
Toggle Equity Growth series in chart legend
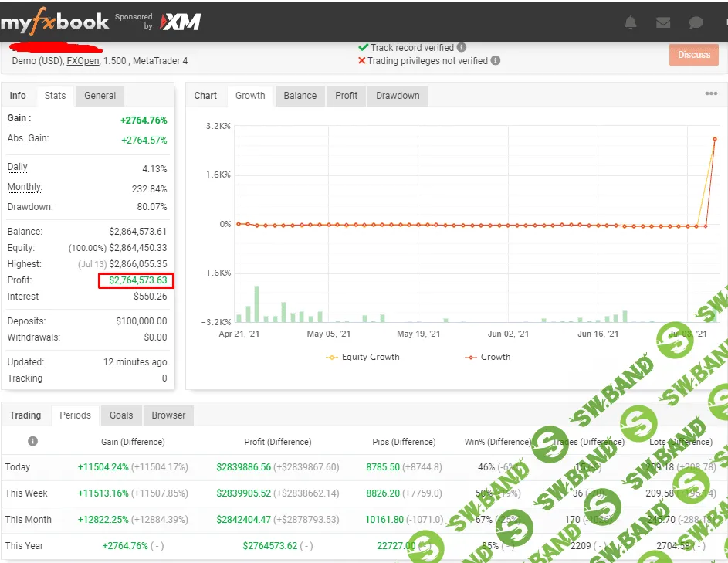(363, 357)
